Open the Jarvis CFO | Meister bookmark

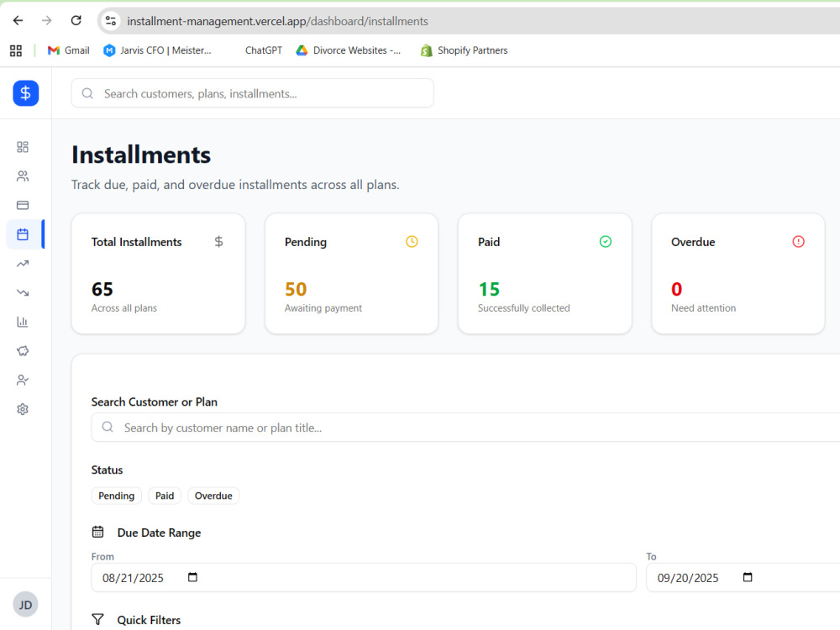(x=158, y=50)
